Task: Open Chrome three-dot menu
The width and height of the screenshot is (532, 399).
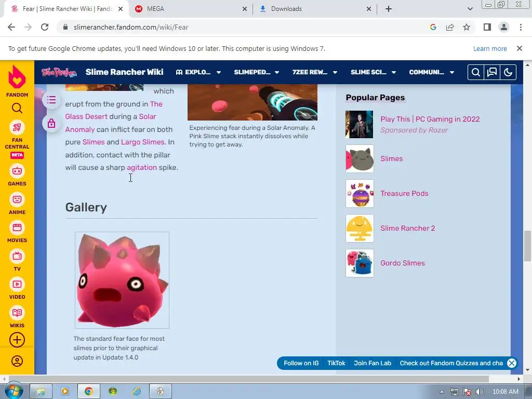Action: 521,27
